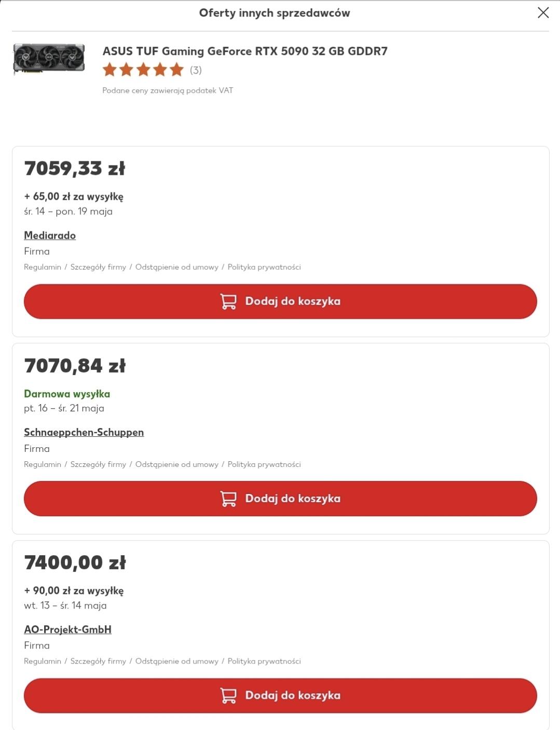Open Mediarado's Szczegóły firmy link
The width and height of the screenshot is (560, 730).
(x=98, y=267)
